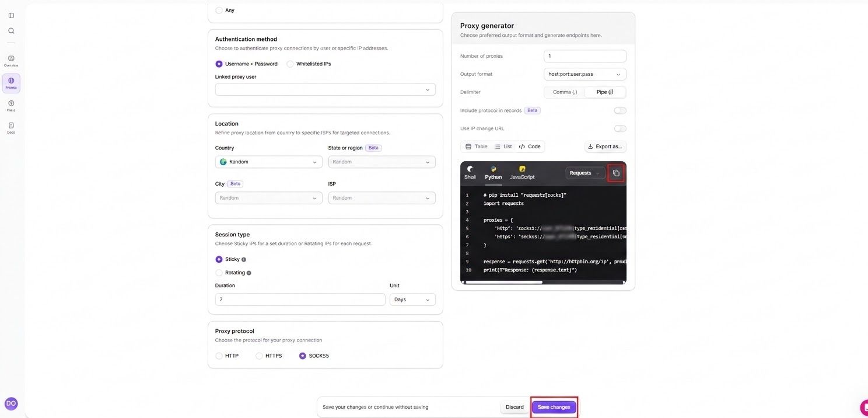Toggle the sidebar panel icon at top
This screenshot has width=868, height=418.
(11, 15)
